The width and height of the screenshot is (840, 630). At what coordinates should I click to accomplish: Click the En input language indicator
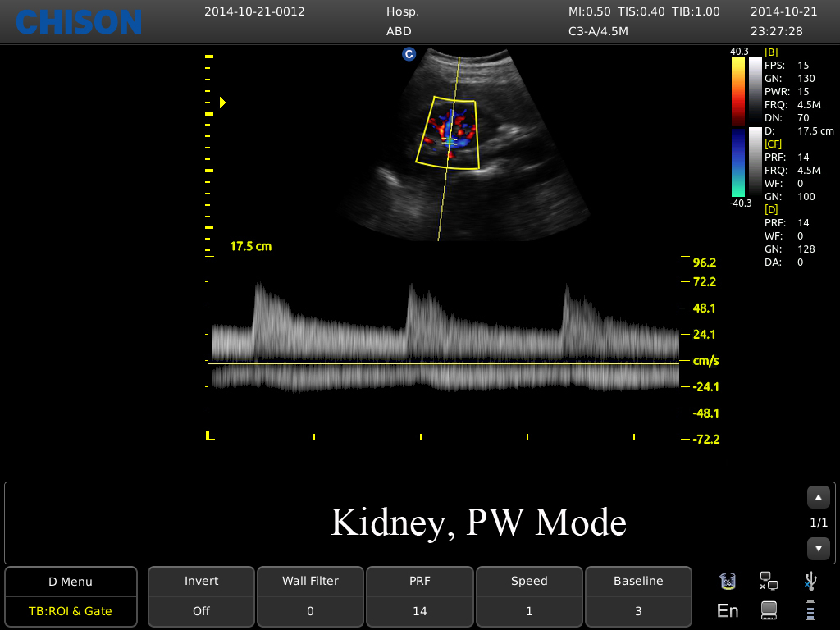[x=727, y=610]
